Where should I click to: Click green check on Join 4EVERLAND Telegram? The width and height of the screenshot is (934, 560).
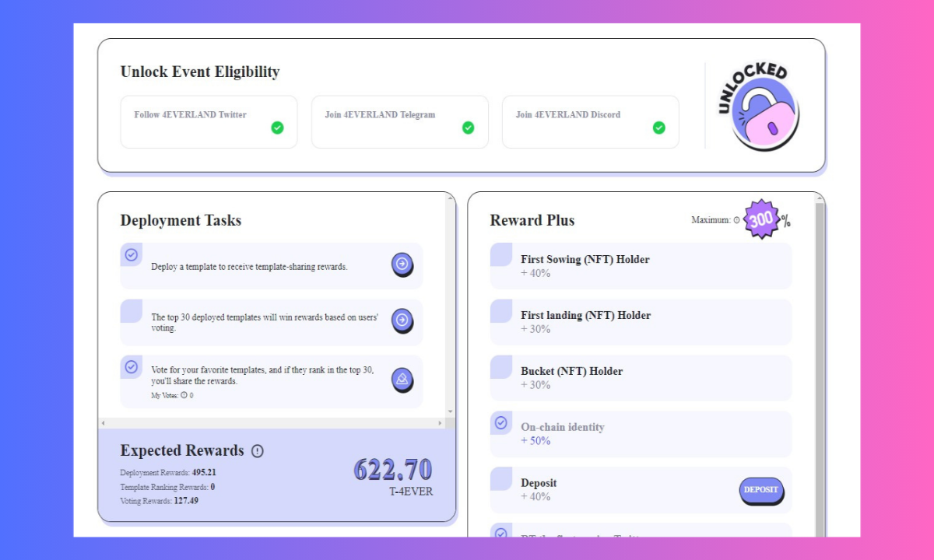coord(468,128)
